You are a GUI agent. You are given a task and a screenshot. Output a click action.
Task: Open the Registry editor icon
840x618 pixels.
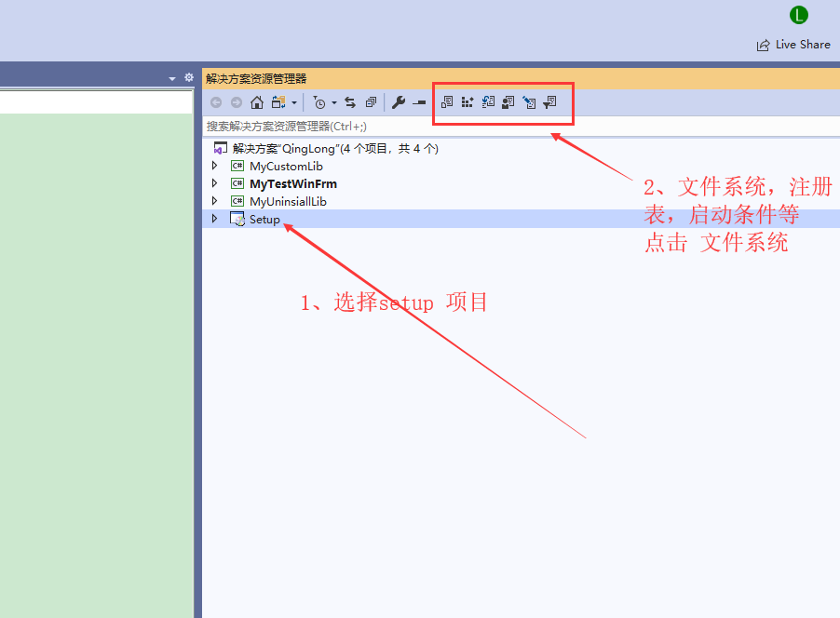(467, 101)
